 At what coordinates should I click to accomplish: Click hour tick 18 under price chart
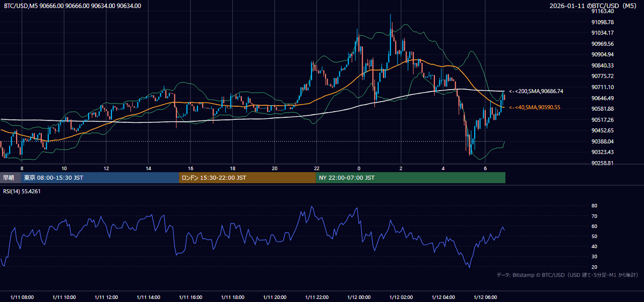coord(232,168)
